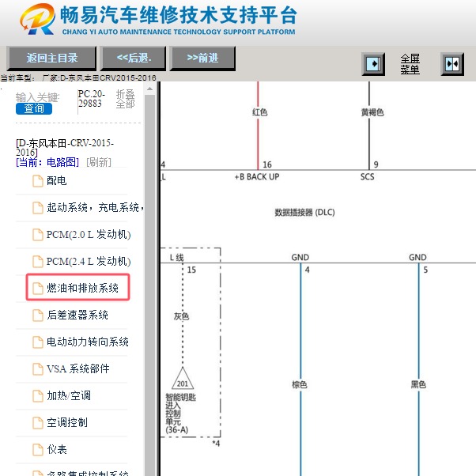Viewport: 476px width, 476px height.
Task: Open 起动系统，充电系统 item
Action: click(95, 207)
